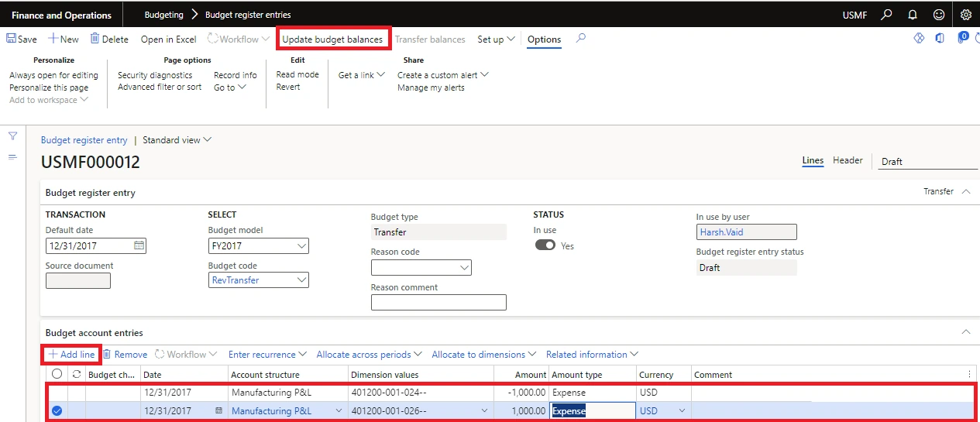This screenshot has width=980, height=422.
Task: Click the Amount type Expense field in selected row
Action: [x=593, y=411]
